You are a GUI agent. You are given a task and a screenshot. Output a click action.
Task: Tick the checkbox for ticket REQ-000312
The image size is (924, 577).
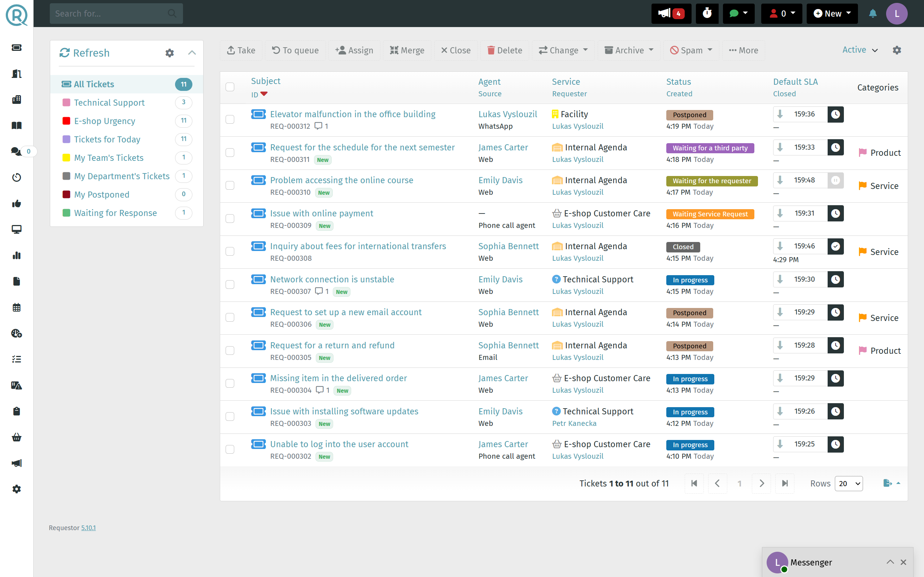[x=230, y=119]
